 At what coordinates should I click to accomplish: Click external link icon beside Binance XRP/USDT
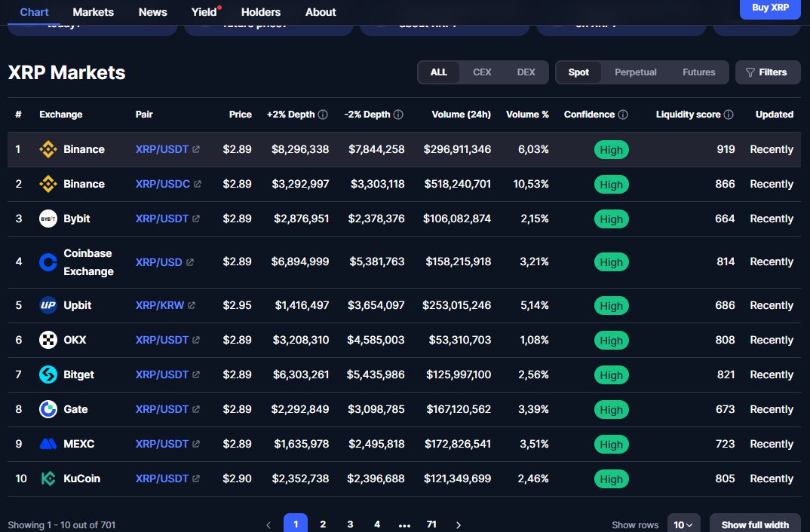pyautogui.click(x=196, y=150)
